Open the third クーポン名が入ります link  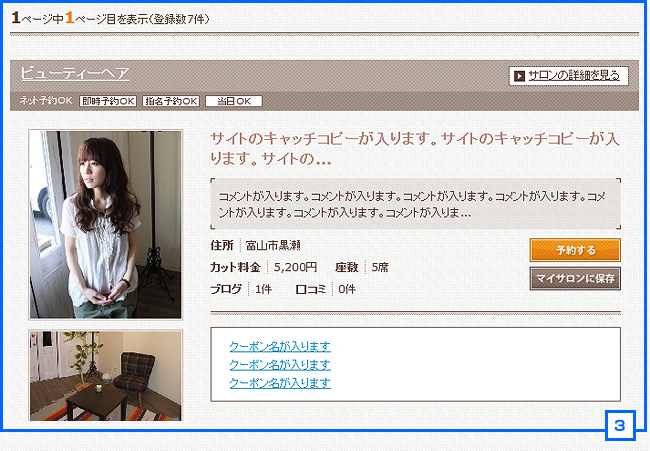click(280, 383)
